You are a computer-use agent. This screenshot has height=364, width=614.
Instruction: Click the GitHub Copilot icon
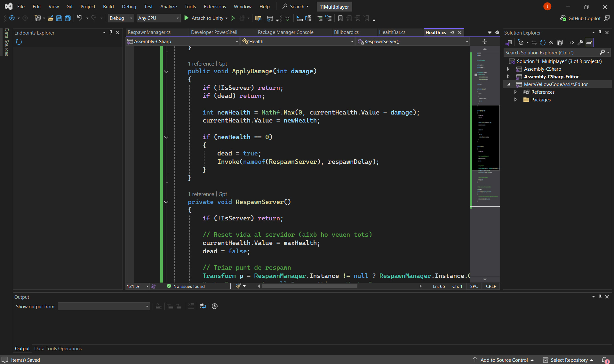pyautogui.click(x=563, y=18)
